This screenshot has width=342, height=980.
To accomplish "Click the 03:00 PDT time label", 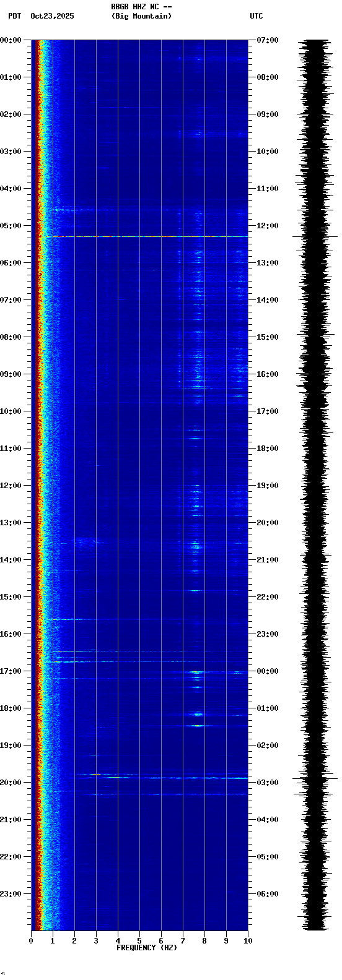I will pos(11,152).
